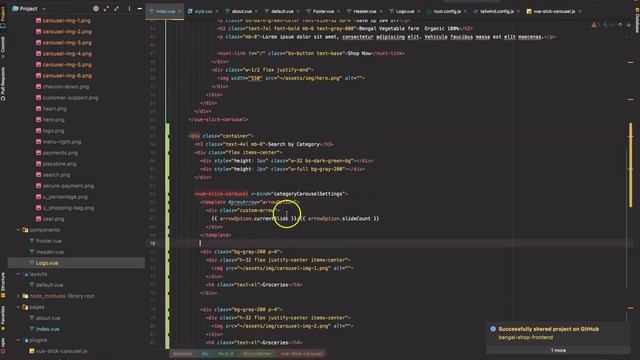Click the warnings indicator icon in editor
The image size is (640, 360).
(x=594, y=25)
